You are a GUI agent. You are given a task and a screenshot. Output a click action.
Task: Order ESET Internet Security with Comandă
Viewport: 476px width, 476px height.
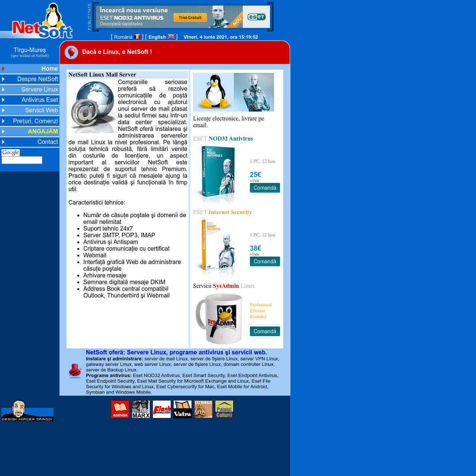click(265, 261)
